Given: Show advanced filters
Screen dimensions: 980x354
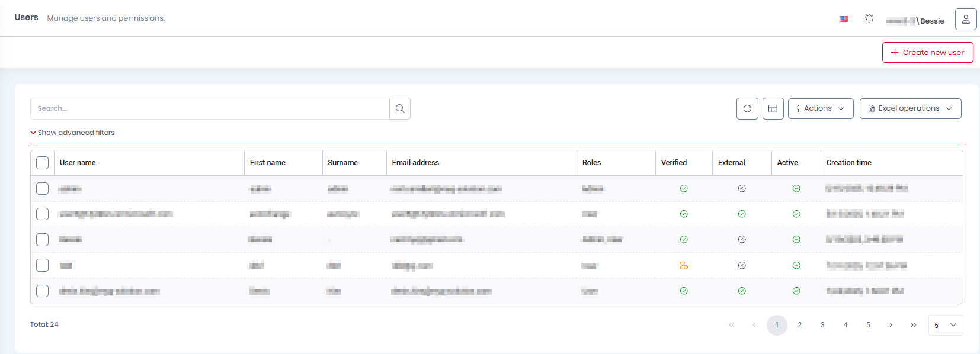Looking at the screenshot, I should (73, 133).
